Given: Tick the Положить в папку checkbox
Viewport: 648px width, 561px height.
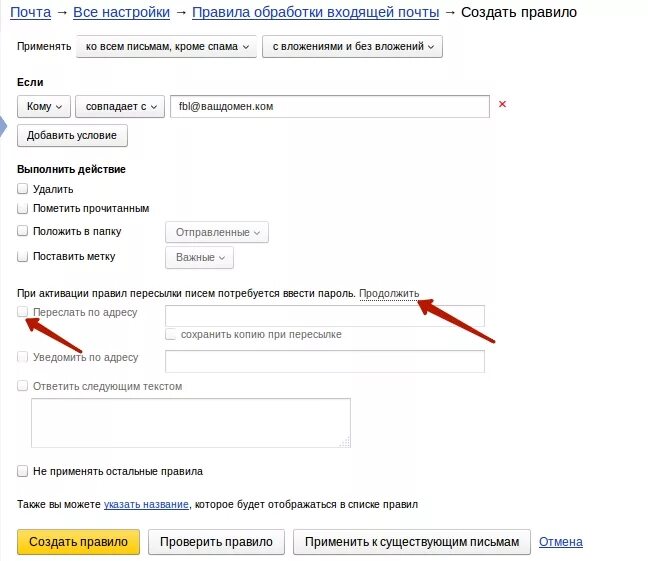Looking at the screenshot, I should click(x=23, y=231).
